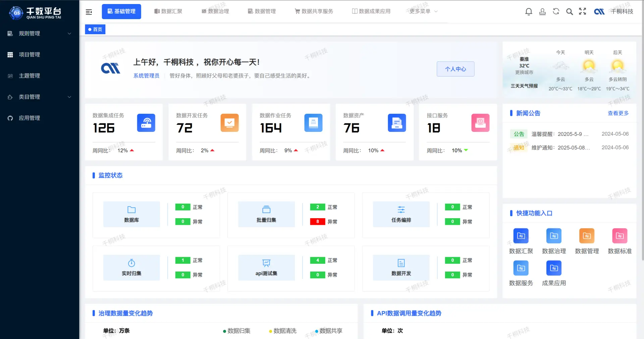Toggle 数据清洗 legend in trend chart
Image resolution: width=644 pixels, height=339 pixels.
click(282, 331)
